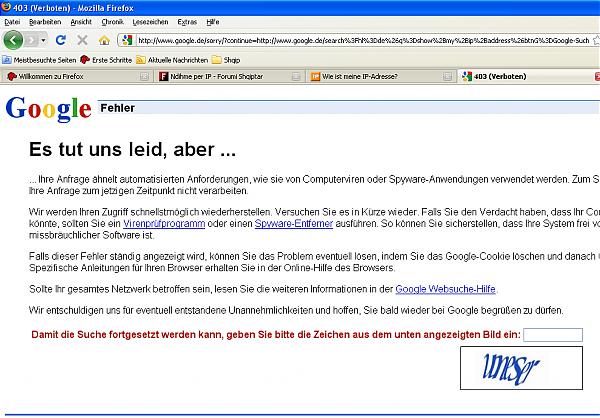Click the Google site identity icon in URL bar
The width and height of the screenshot is (600, 418).
click(x=127, y=40)
